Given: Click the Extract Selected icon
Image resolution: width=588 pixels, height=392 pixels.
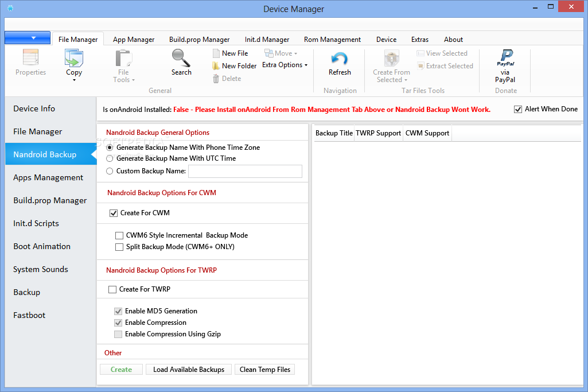Looking at the screenshot, I should pos(420,66).
